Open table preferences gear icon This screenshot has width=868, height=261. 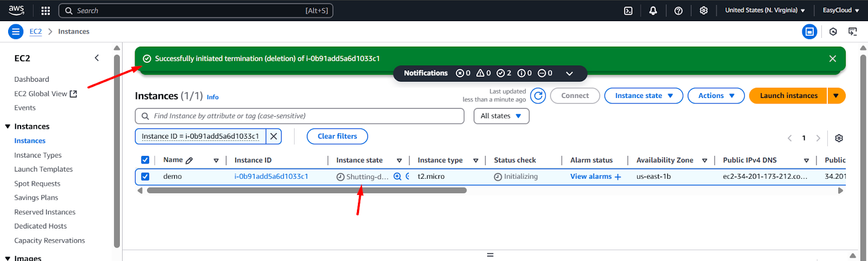pos(839,138)
